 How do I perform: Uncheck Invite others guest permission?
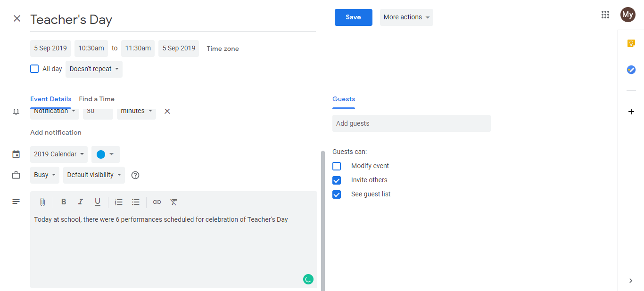[337, 180]
